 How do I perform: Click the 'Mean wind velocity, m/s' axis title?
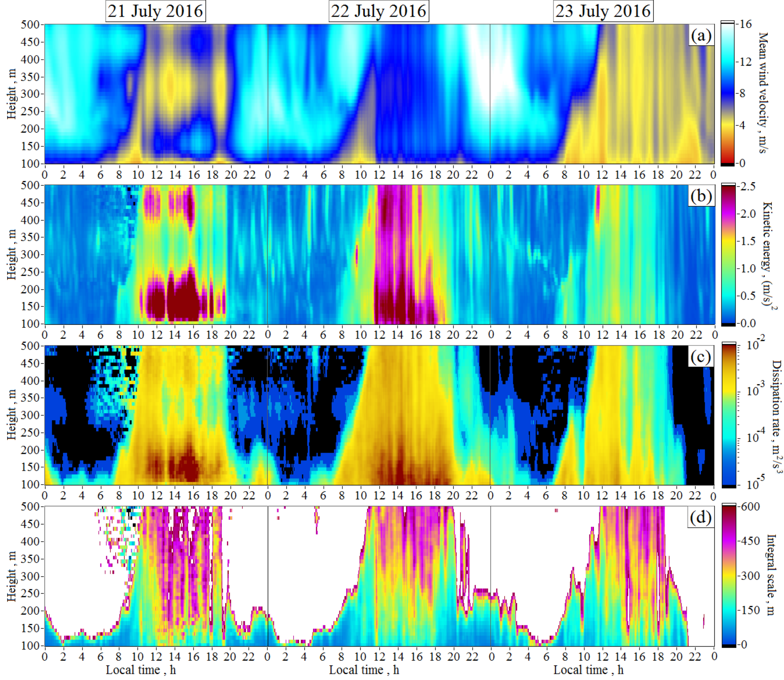[763, 93]
